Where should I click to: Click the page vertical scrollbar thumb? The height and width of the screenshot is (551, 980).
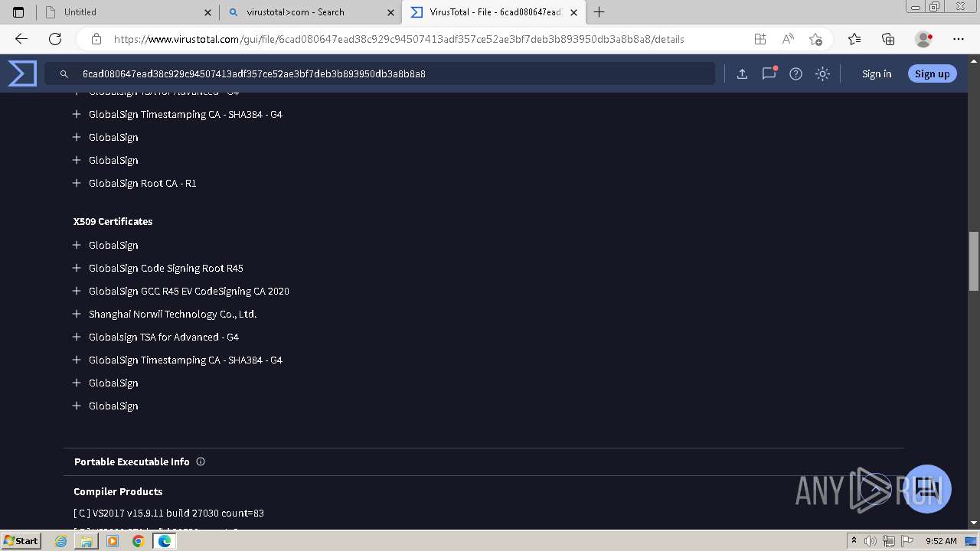tap(974, 261)
